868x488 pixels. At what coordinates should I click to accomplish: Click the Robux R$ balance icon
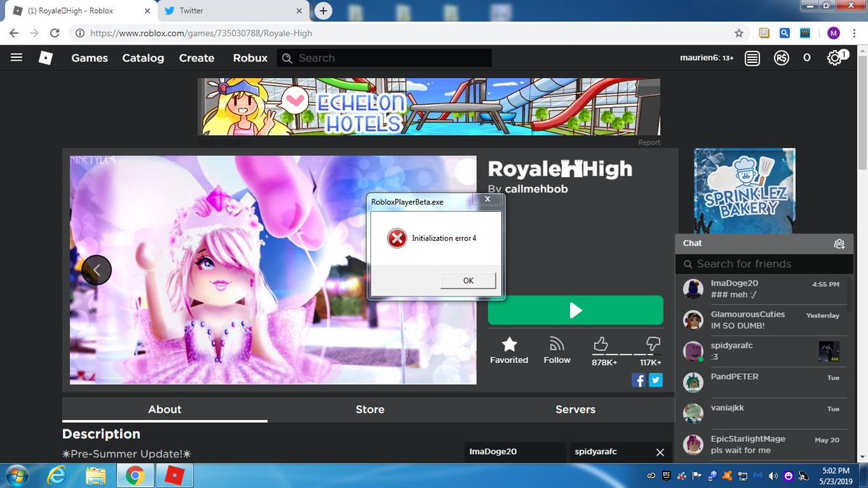pyautogui.click(x=781, y=58)
